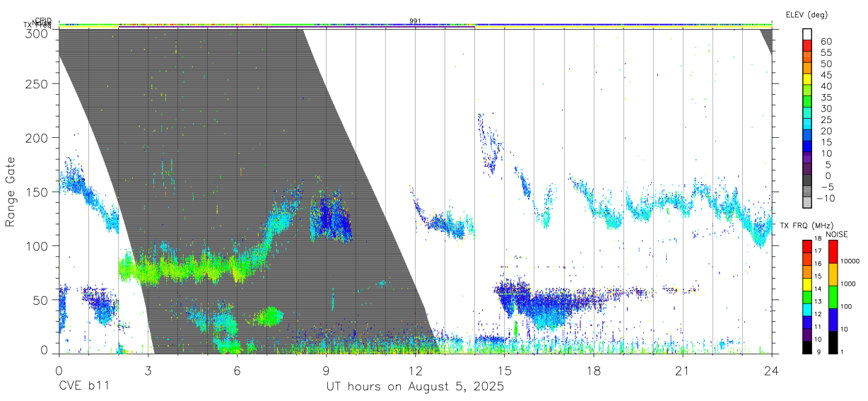Click the 30 label on ELEV scale
Viewport: 868px width, 401px height.
826,108
